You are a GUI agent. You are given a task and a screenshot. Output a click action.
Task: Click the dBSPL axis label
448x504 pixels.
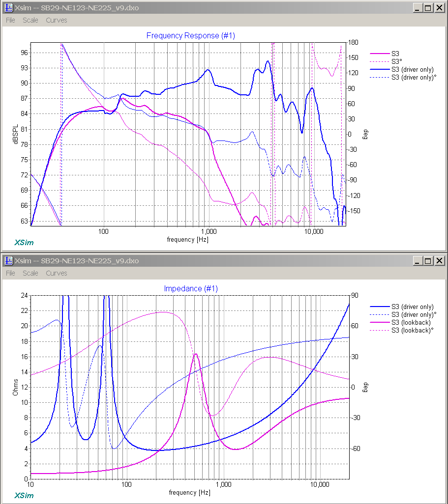pos(15,135)
